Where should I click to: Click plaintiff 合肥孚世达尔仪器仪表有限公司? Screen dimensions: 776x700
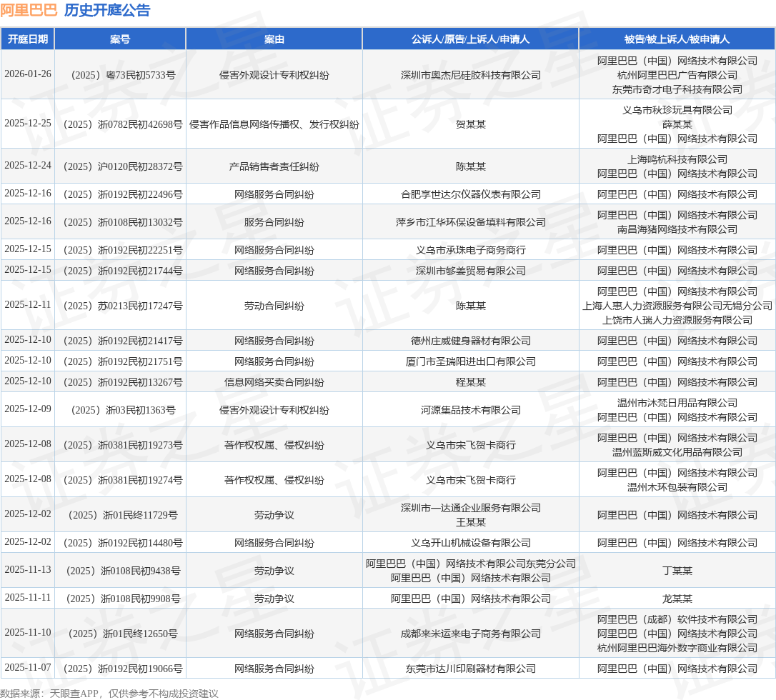tap(470, 194)
